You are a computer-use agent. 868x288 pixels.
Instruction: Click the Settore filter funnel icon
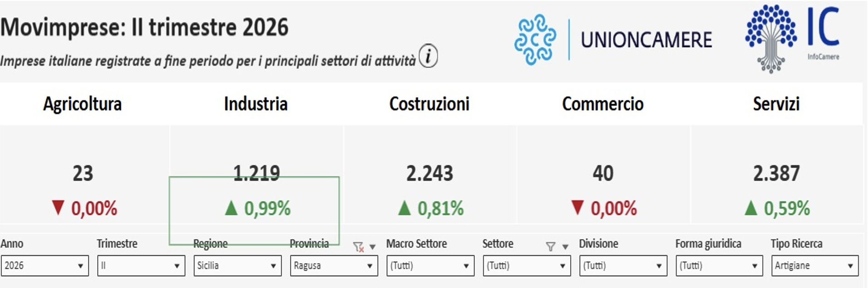pyautogui.click(x=550, y=247)
